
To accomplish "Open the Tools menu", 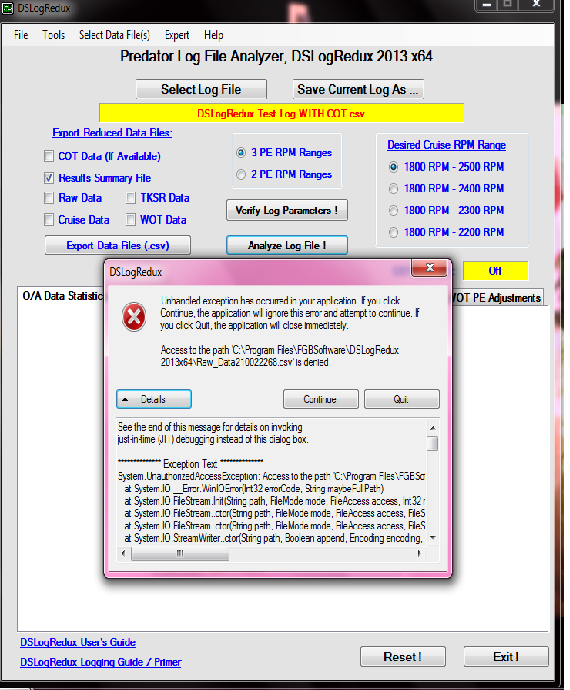I will [x=54, y=35].
